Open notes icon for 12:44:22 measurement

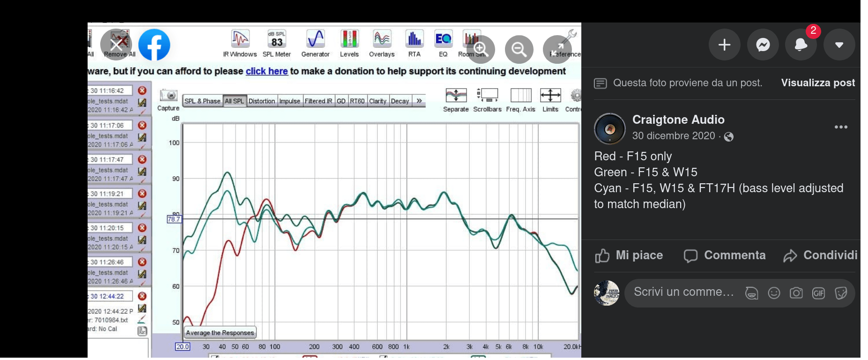click(142, 331)
